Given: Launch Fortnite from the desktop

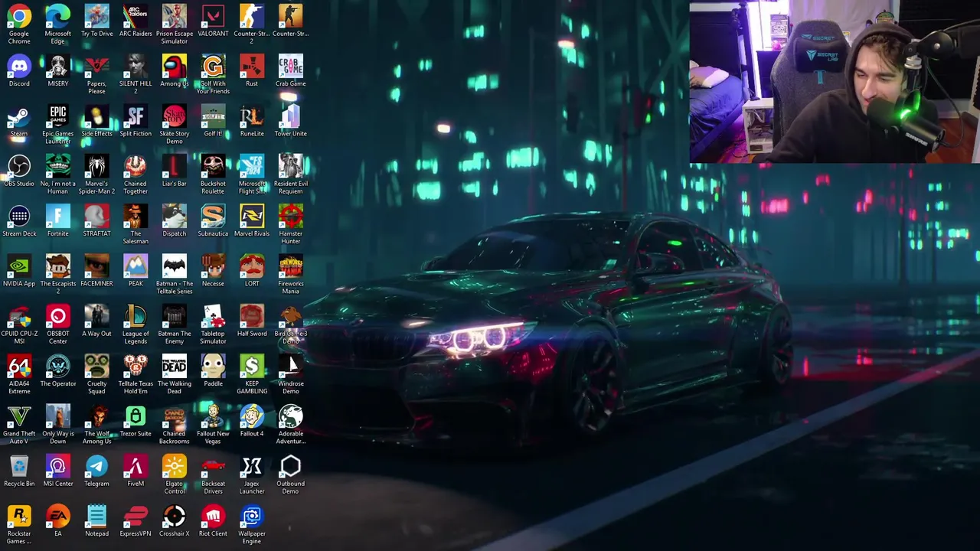Looking at the screenshot, I should pyautogui.click(x=58, y=217).
